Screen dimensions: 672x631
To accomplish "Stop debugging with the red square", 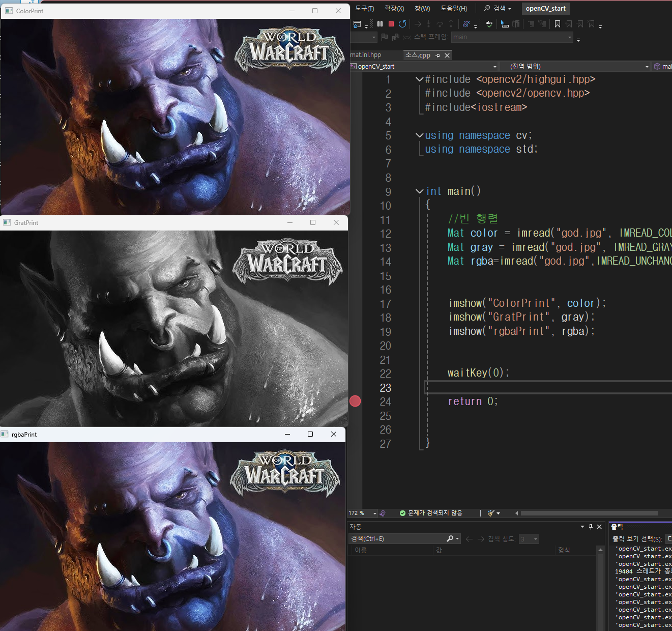I will 391,24.
